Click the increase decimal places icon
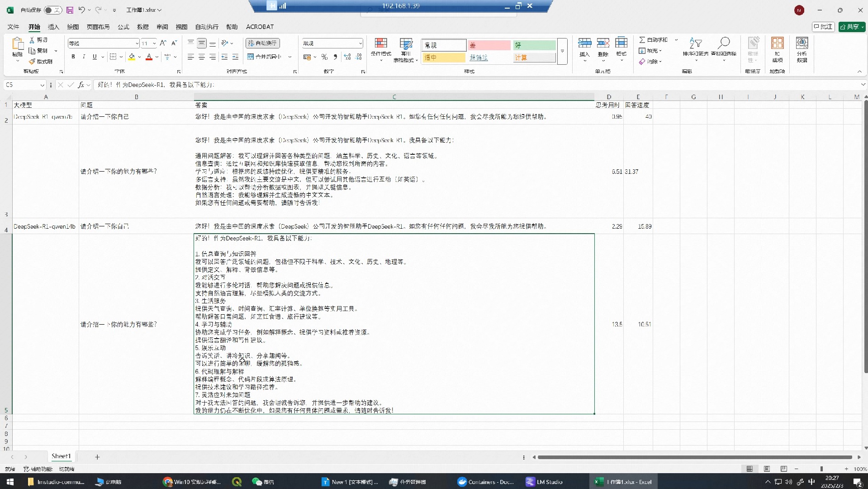 (x=347, y=57)
